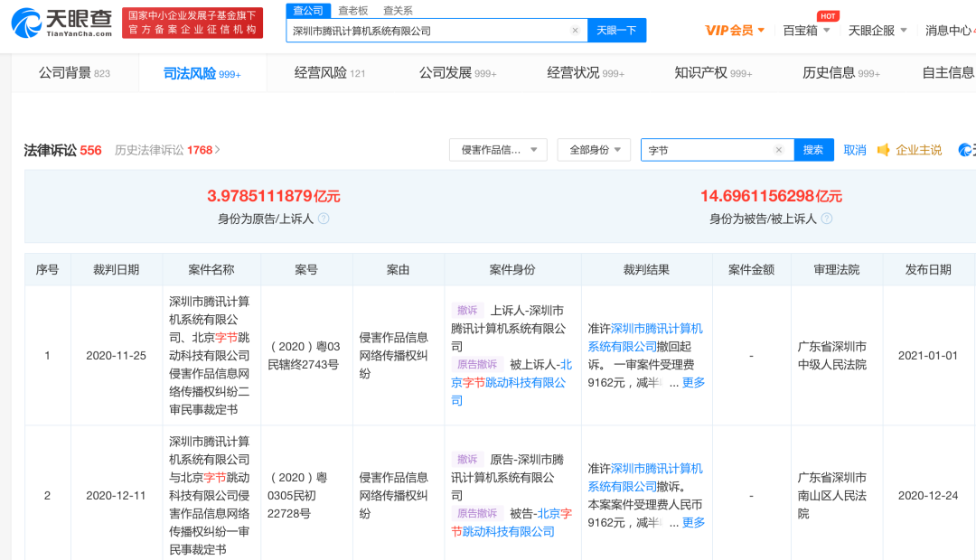Image resolution: width=976 pixels, height=560 pixels.
Task: Switch to the 查公司 search tab
Action: pyautogui.click(x=308, y=11)
